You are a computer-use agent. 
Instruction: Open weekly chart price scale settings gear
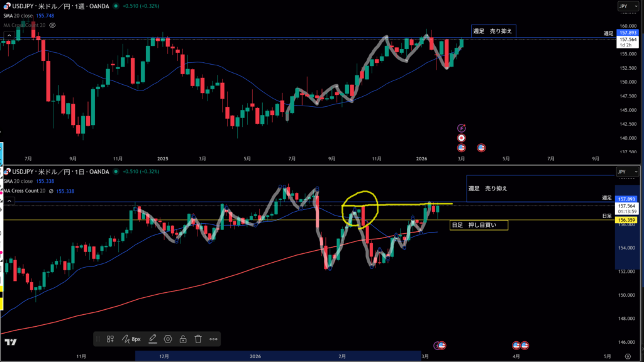point(627,160)
